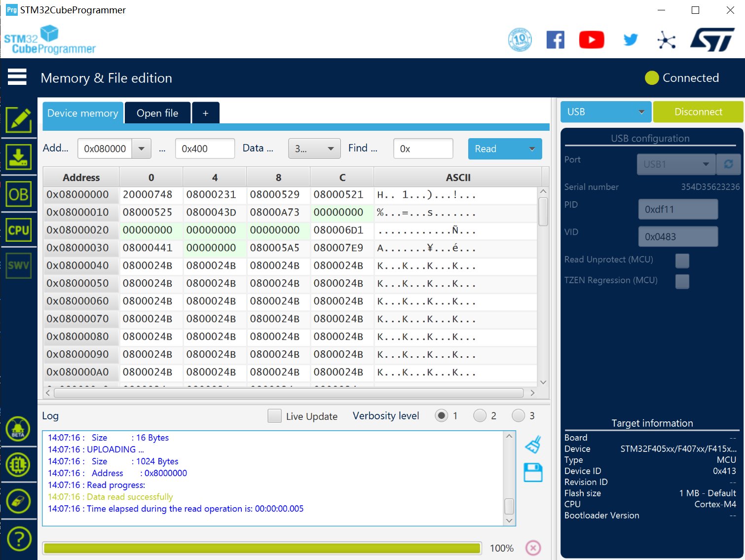
Task: Select verbosity level 3
Action: 518,415
